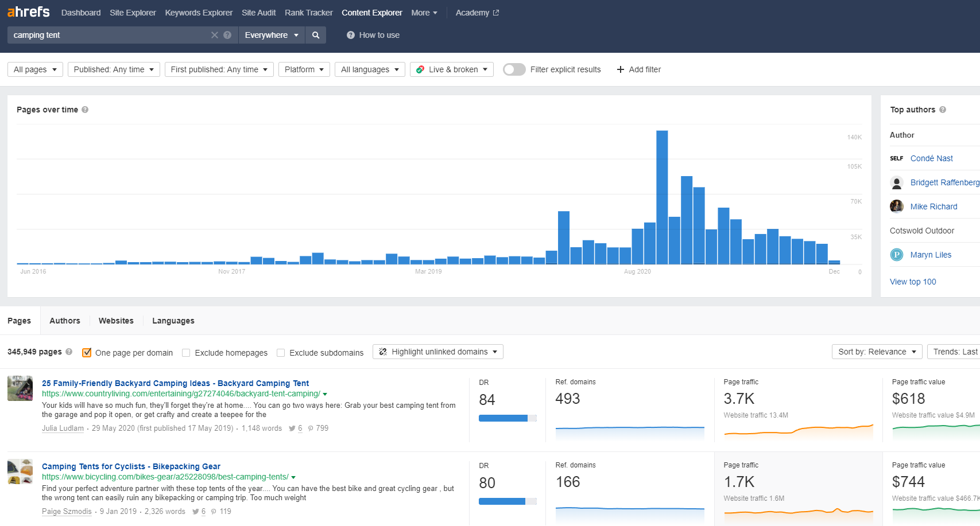Click Highlight unlinked domains icon
Image resolution: width=980 pixels, height=526 pixels.
(383, 352)
